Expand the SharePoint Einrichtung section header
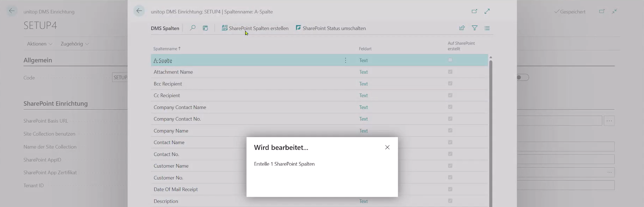 click(x=56, y=104)
